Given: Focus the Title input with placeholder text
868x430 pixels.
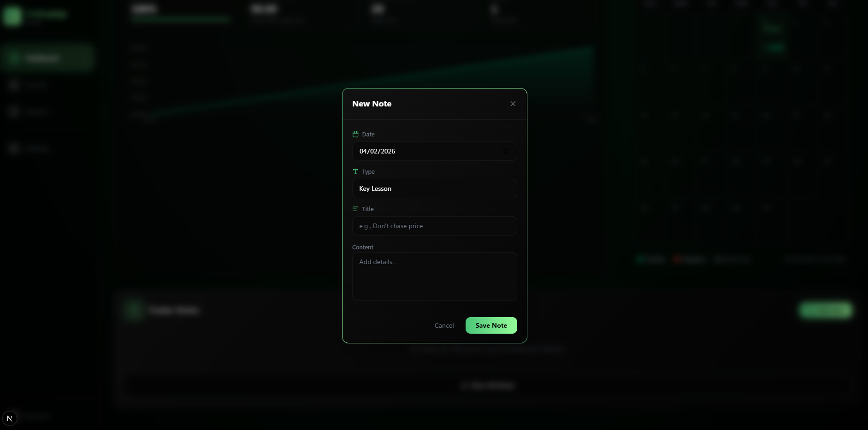Looking at the screenshot, I should click(434, 226).
